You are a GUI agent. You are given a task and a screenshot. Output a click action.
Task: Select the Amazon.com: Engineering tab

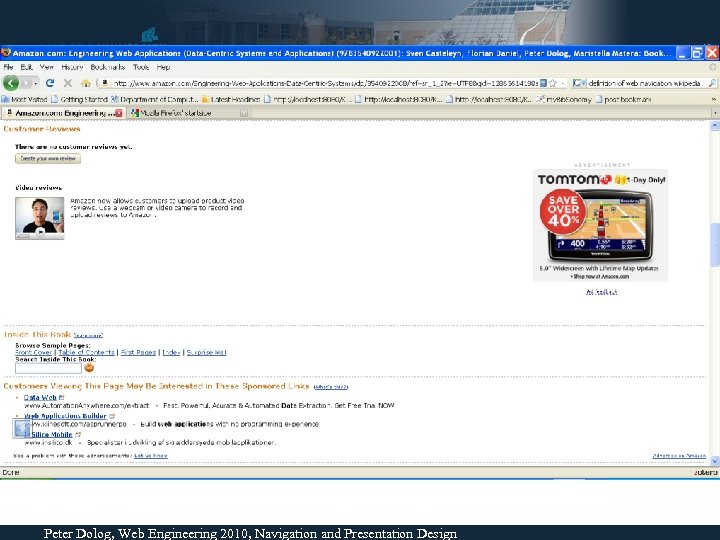[62, 113]
